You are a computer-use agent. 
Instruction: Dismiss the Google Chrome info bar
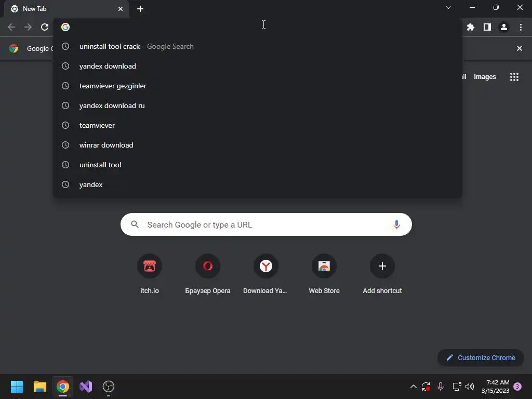[519, 48]
